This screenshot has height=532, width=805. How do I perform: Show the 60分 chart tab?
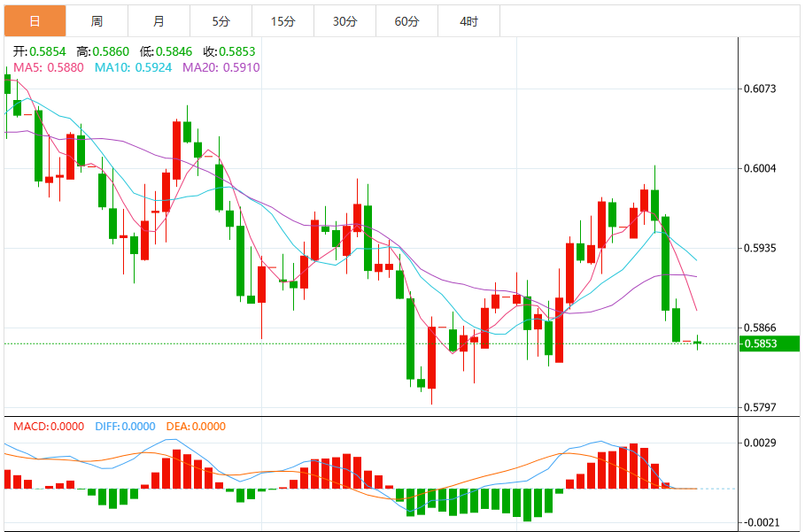click(x=406, y=20)
